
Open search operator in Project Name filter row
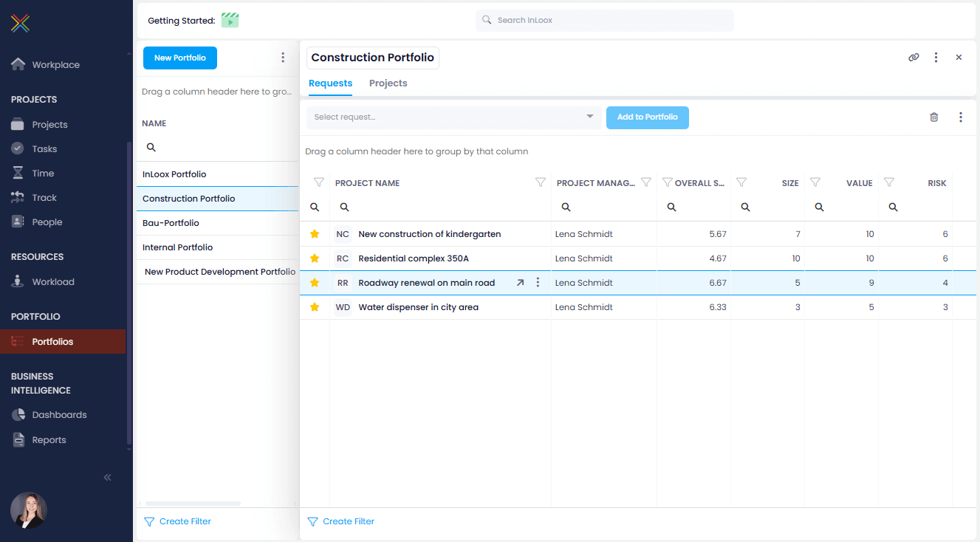click(344, 207)
